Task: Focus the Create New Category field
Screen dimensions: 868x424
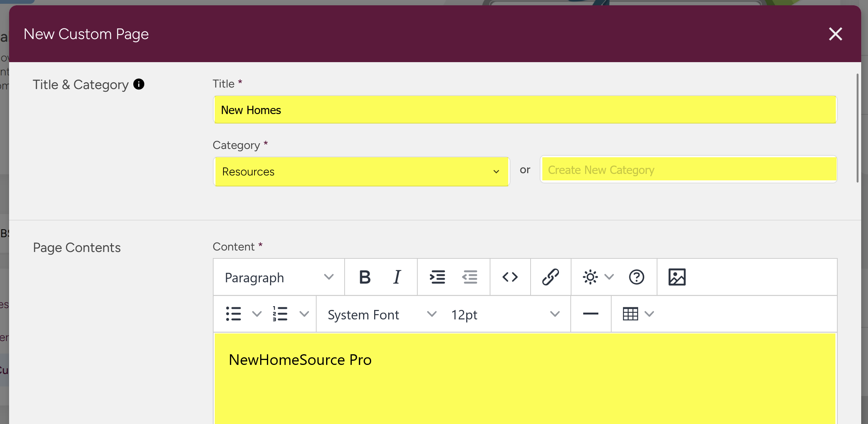Action: [x=688, y=170]
